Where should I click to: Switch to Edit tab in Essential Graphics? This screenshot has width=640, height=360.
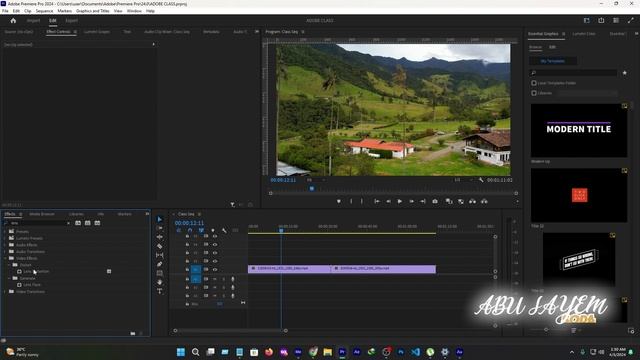[x=552, y=47]
